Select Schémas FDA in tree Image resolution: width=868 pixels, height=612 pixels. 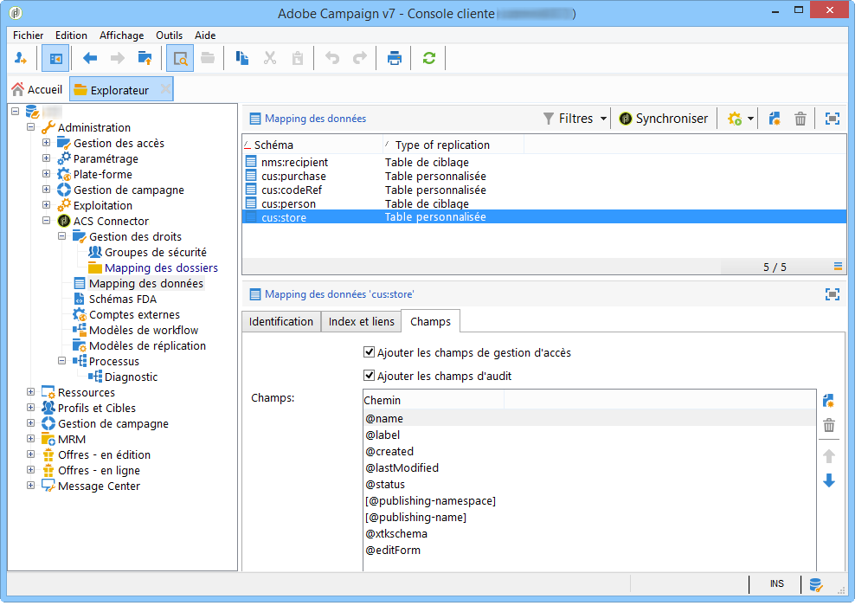[123, 300]
